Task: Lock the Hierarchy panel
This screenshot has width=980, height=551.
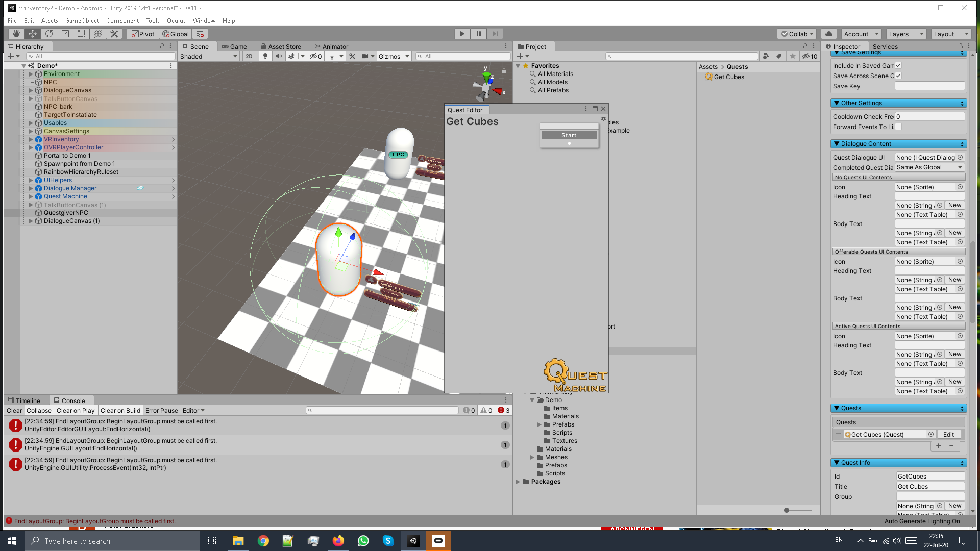Action: point(162,46)
